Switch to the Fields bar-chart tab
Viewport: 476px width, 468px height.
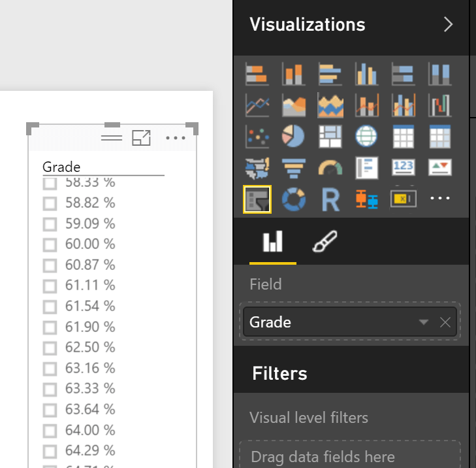pos(272,243)
